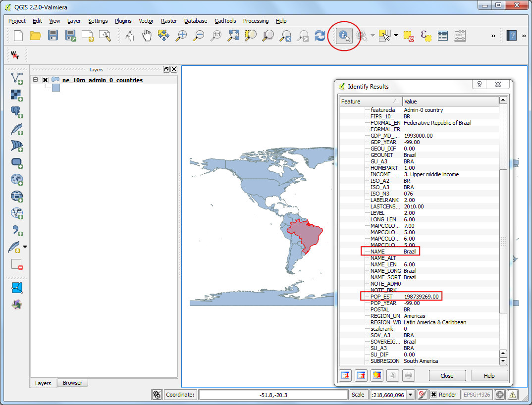This screenshot has height=405, width=532.
Task: Click the Zoom In magnifier tool
Action: tap(181, 36)
